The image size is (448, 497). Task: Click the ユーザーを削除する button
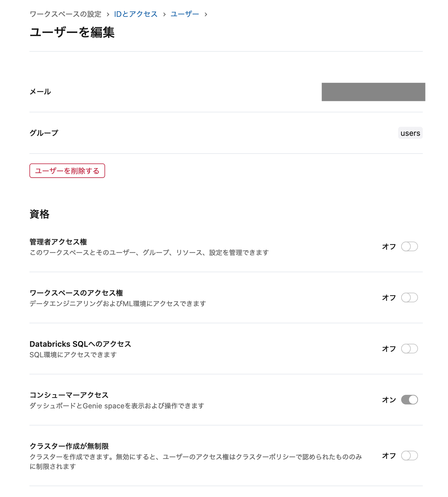67,170
